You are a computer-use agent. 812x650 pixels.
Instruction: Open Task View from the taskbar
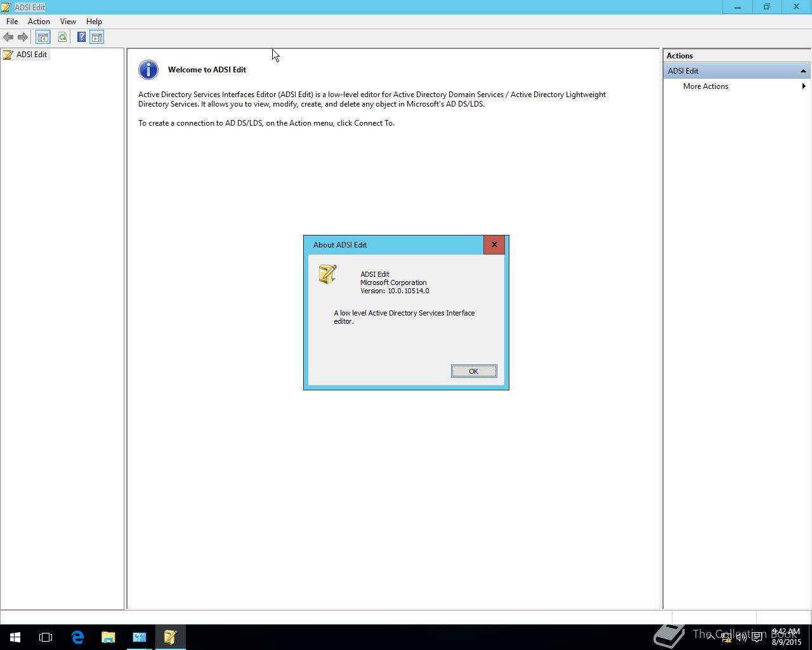coord(46,637)
